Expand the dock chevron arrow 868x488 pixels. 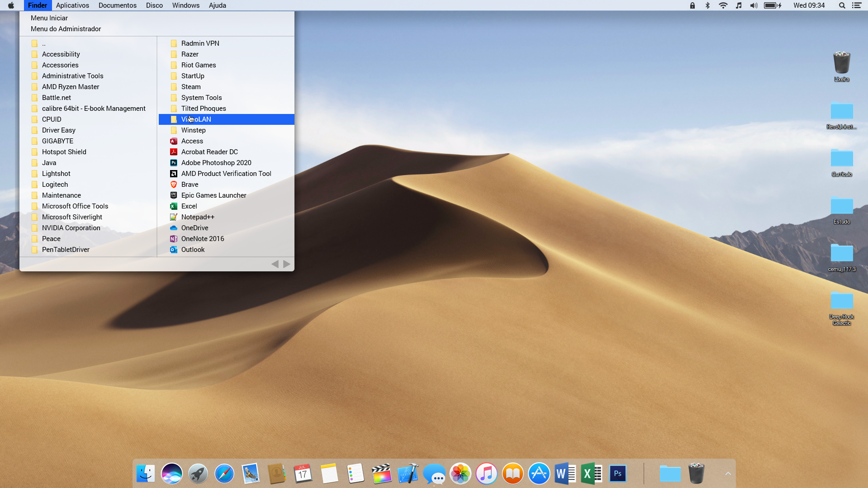(728, 474)
